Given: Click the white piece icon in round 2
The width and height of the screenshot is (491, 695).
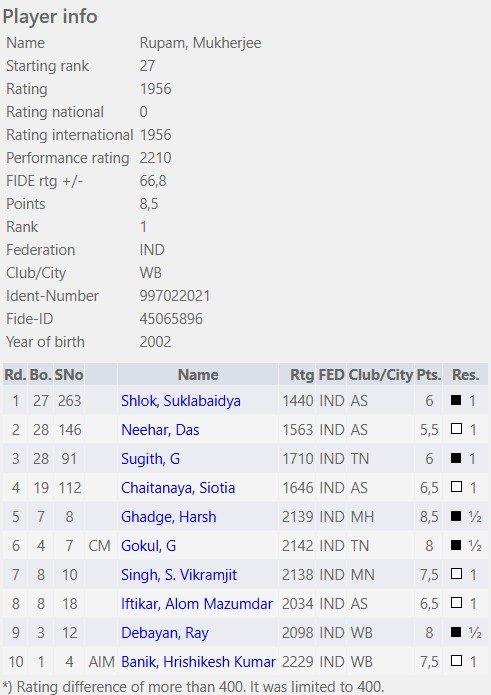Looking at the screenshot, I should [456, 429].
